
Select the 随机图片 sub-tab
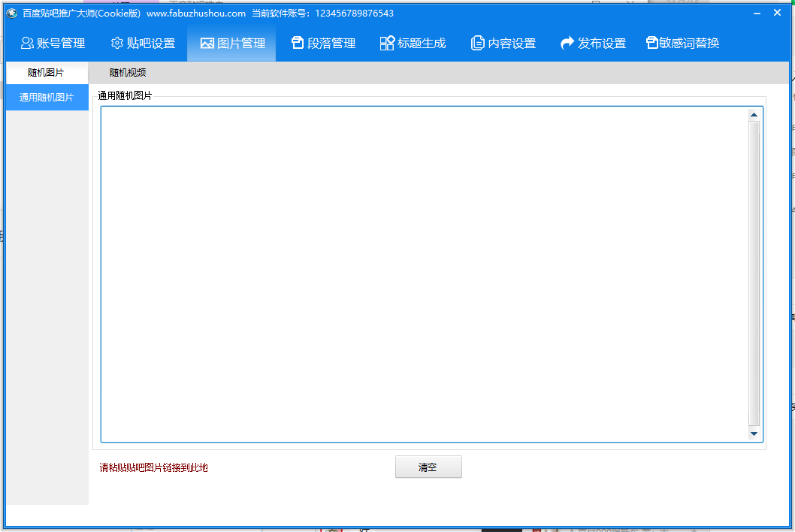[46, 73]
